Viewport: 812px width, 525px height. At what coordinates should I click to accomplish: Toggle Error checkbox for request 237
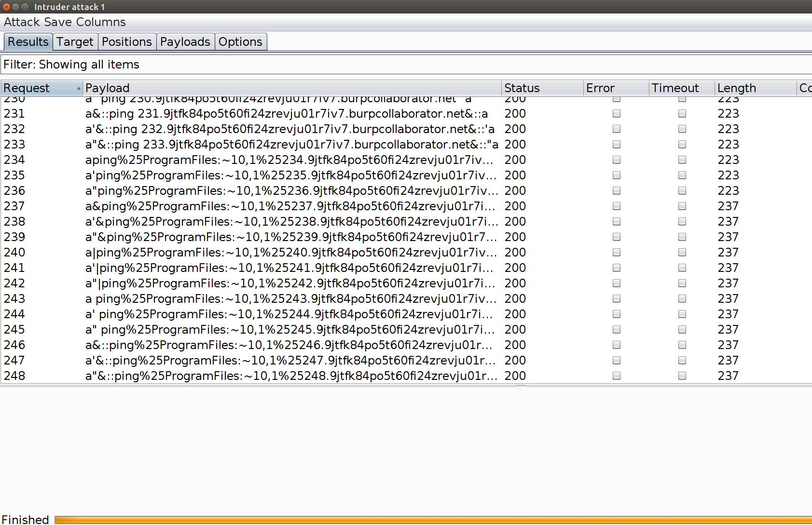(x=617, y=206)
